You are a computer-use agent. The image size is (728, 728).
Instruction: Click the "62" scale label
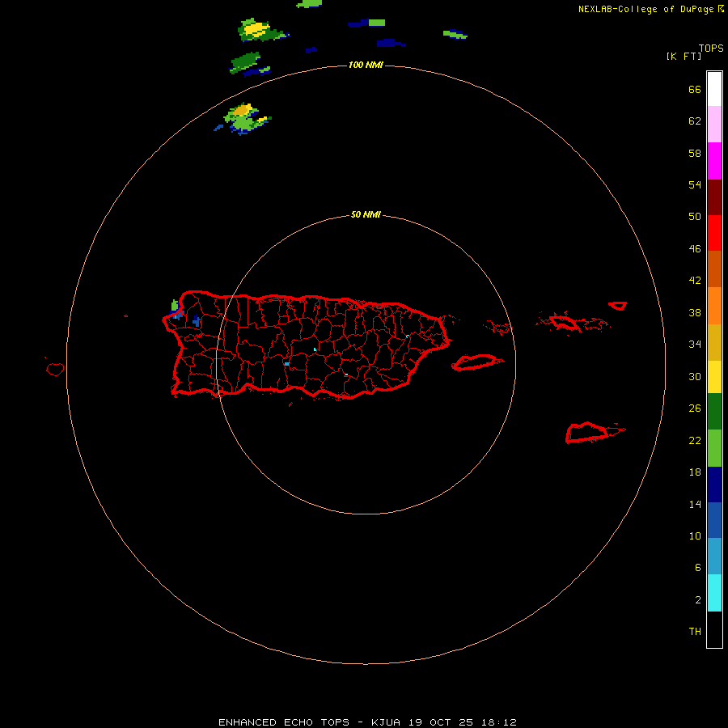coord(695,121)
